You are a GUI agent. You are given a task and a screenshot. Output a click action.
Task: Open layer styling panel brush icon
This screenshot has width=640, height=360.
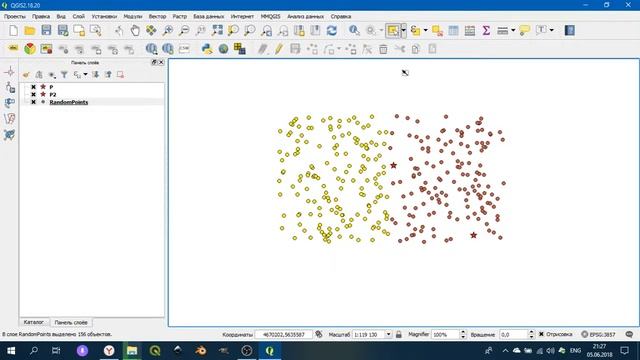tap(26, 75)
